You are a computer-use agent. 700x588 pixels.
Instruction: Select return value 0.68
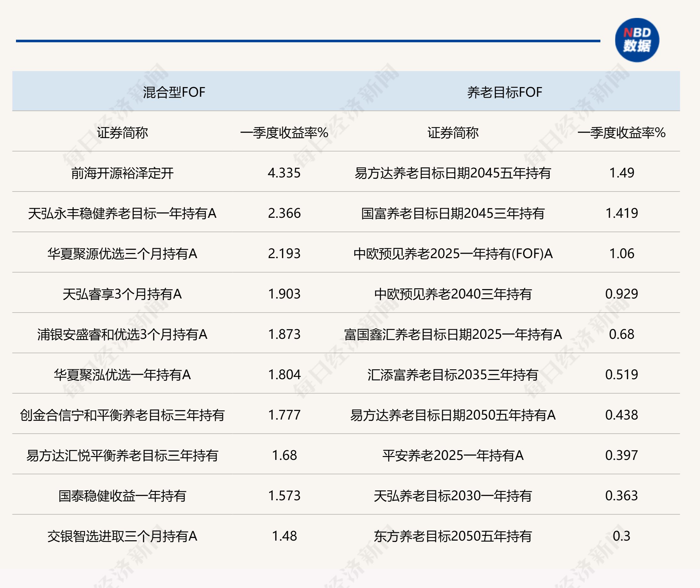coord(622,334)
